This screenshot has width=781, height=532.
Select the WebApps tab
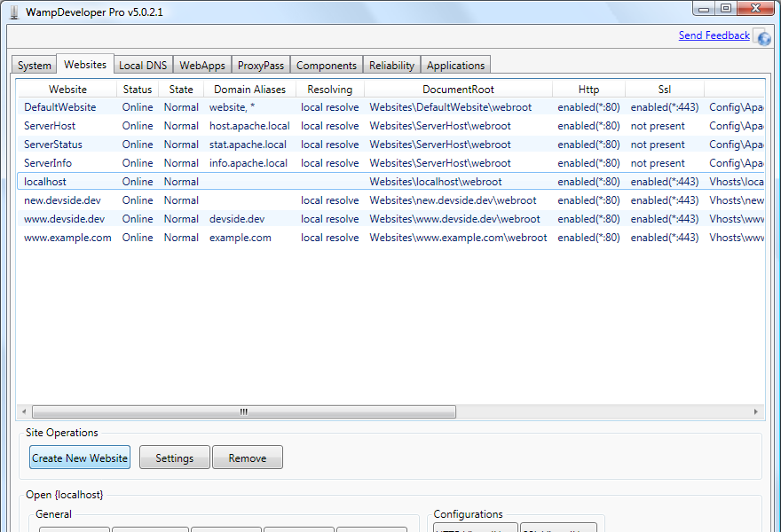click(202, 66)
